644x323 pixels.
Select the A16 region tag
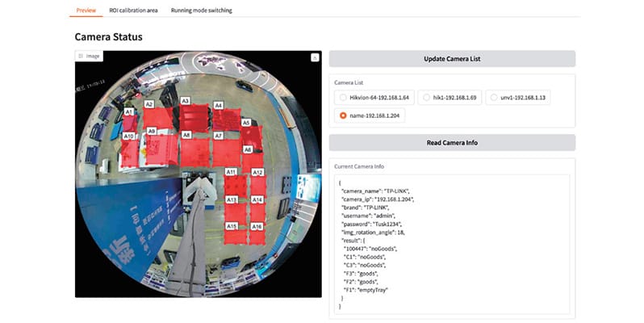pos(257,227)
